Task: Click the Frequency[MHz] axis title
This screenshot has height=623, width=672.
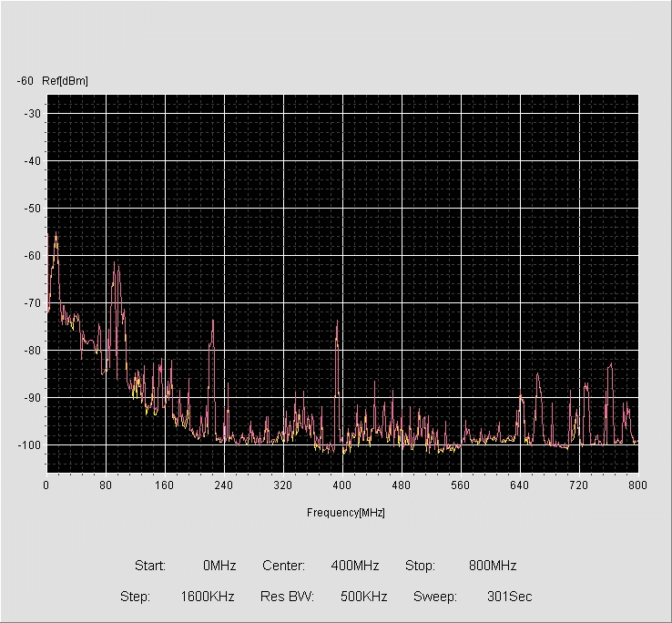Action: coord(346,513)
